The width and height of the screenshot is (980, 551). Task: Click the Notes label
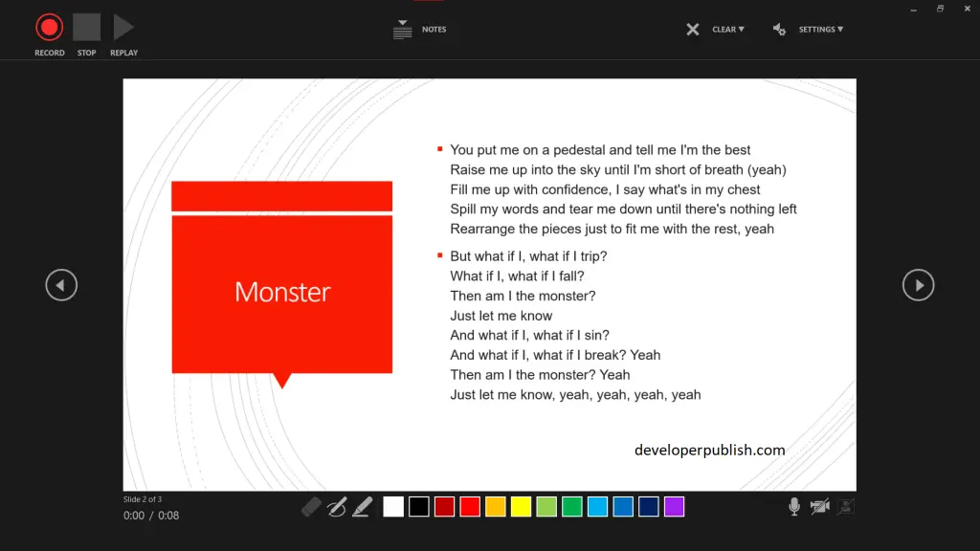[x=434, y=30]
